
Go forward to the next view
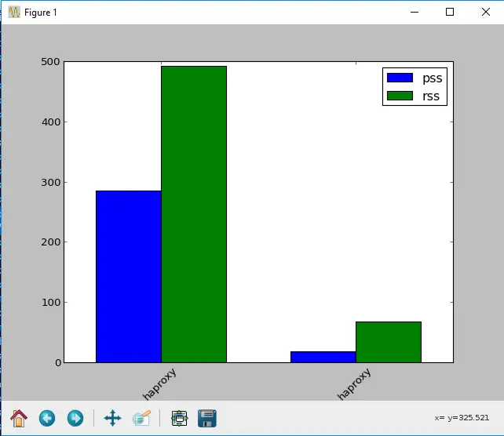[75, 418]
